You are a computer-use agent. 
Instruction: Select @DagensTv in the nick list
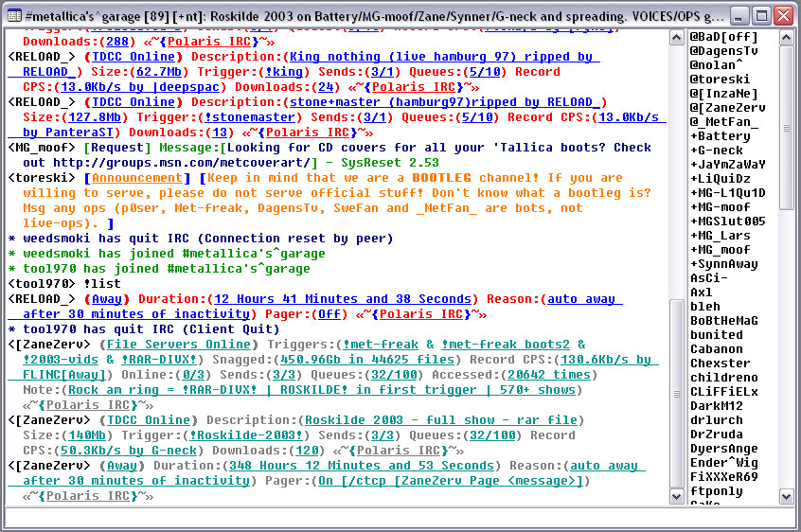[724, 51]
